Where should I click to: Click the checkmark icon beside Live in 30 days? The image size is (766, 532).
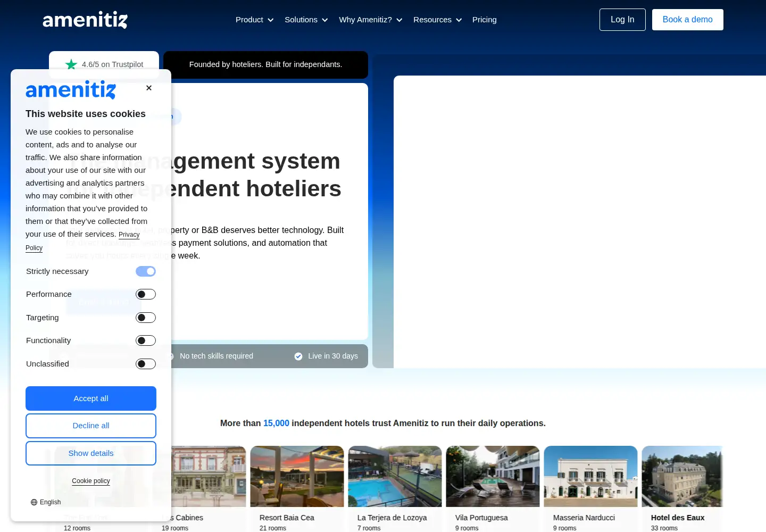click(x=298, y=356)
